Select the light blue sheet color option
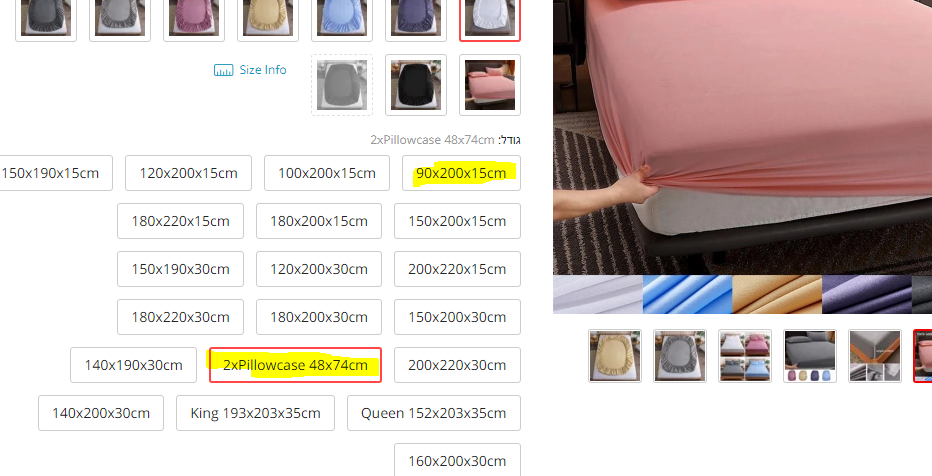Viewport: 932px width, 476px height. tap(342, 19)
